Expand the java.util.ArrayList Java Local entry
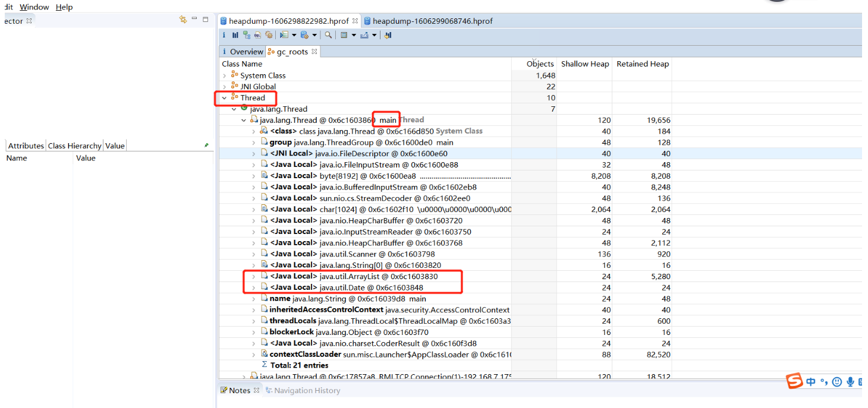This screenshot has width=868, height=408. pos(254,276)
